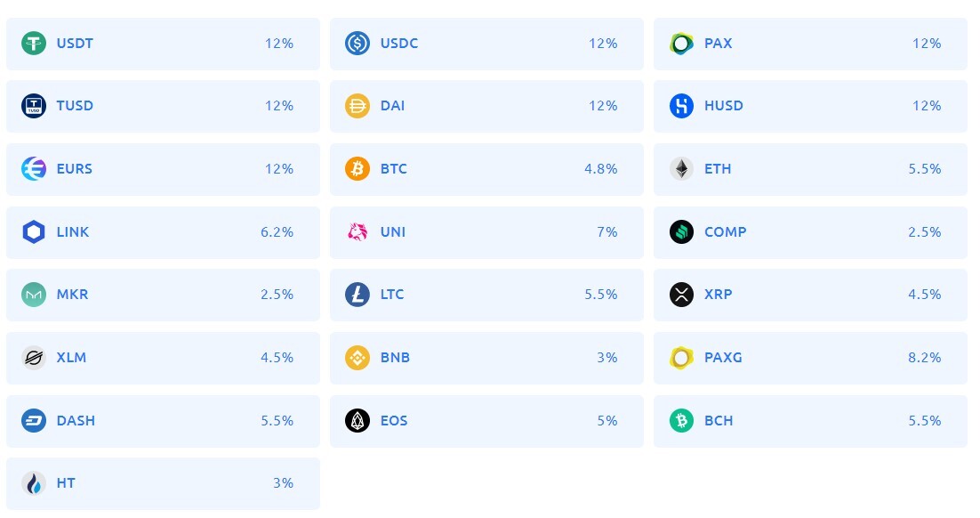Screen dimensions: 980x518
Task: Click the pink Uniswap unicorn icon
Action: pyautogui.click(x=357, y=232)
